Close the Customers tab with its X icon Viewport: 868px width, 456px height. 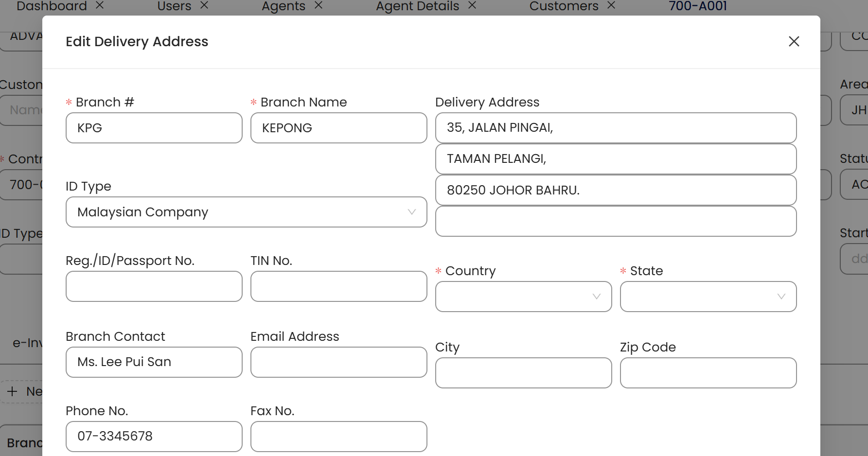pos(611,5)
